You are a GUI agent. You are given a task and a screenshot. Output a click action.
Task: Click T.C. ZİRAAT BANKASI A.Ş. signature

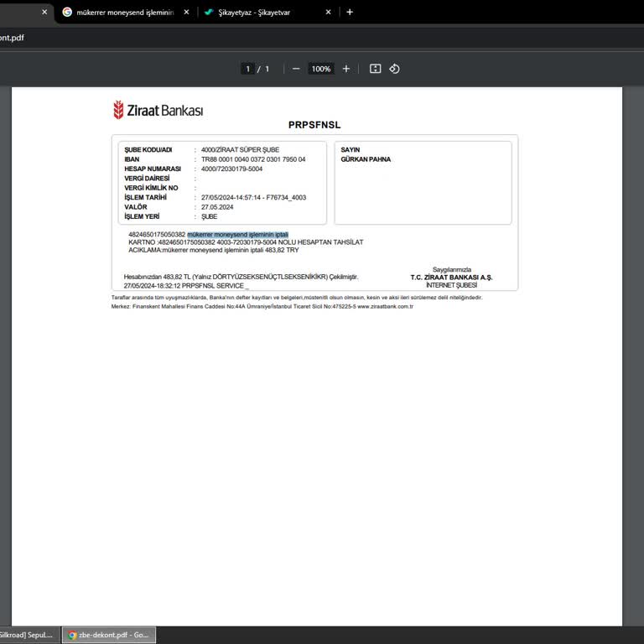coord(451,278)
